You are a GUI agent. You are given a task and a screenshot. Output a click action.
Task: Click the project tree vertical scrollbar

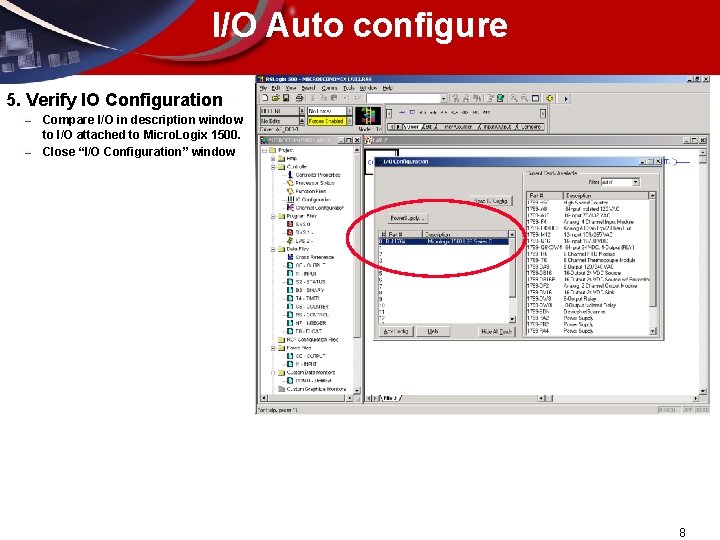pos(357,271)
